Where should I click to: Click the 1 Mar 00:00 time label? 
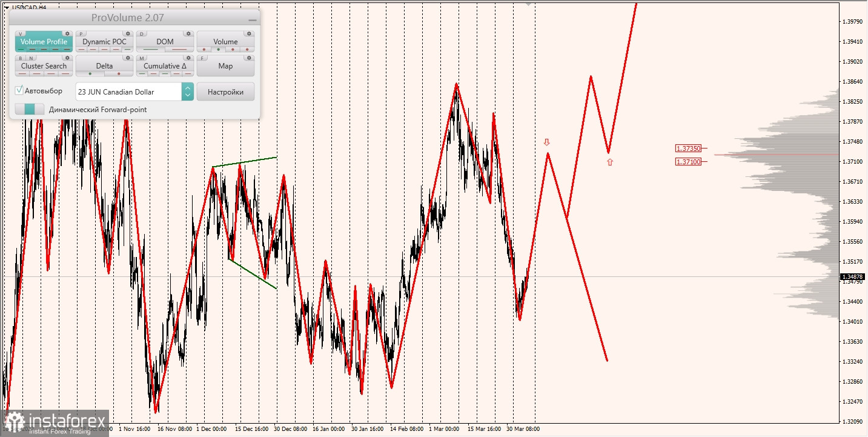[x=445, y=429]
